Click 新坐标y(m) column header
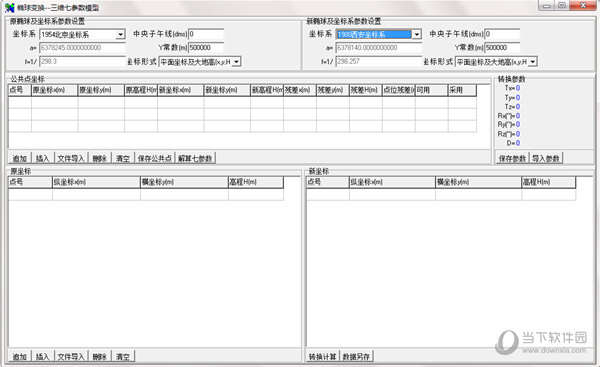 click(x=227, y=90)
